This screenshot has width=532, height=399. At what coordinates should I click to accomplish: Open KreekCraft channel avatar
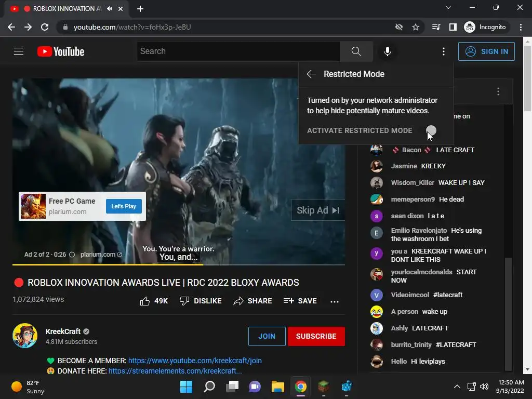[25, 336]
